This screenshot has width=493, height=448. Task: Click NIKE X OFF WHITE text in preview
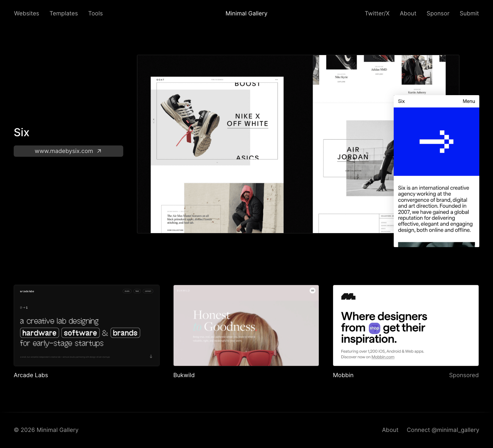[x=248, y=120]
